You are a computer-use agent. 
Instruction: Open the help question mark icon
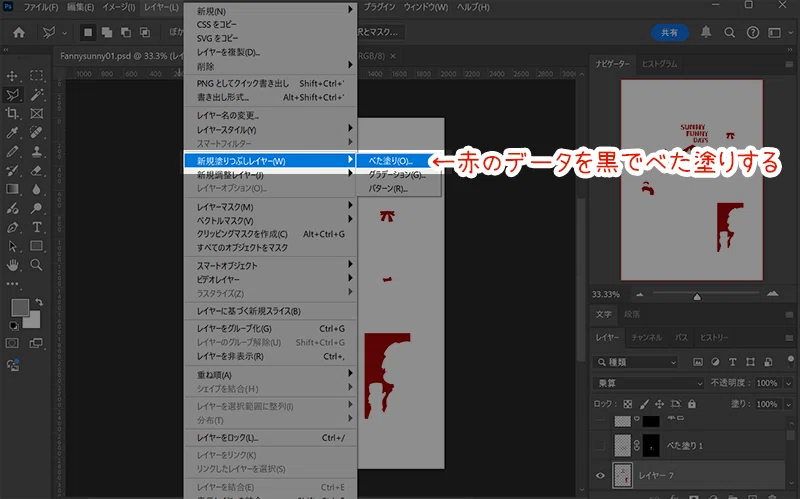pos(753,33)
